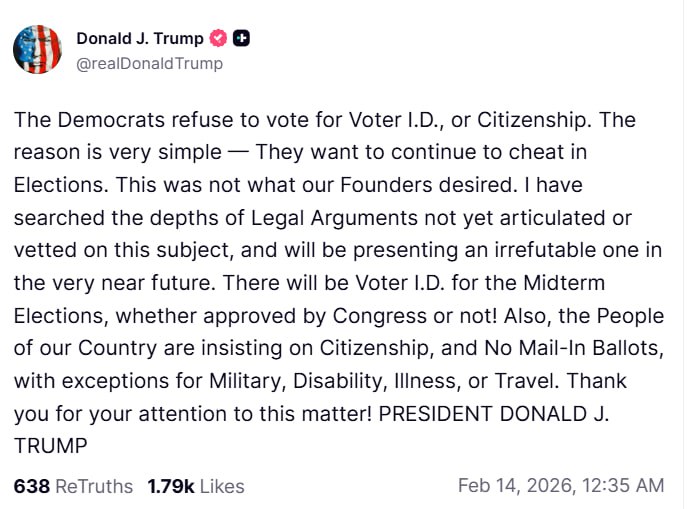Image resolution: width=693 pixels, height=509 pixels.
Task: Open the Donald J. Trump display name
Action: pyautogui.click(x=139, y=39)
